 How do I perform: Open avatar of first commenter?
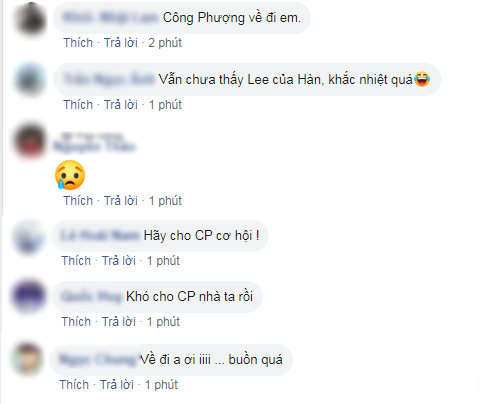[x=30, y=18]
